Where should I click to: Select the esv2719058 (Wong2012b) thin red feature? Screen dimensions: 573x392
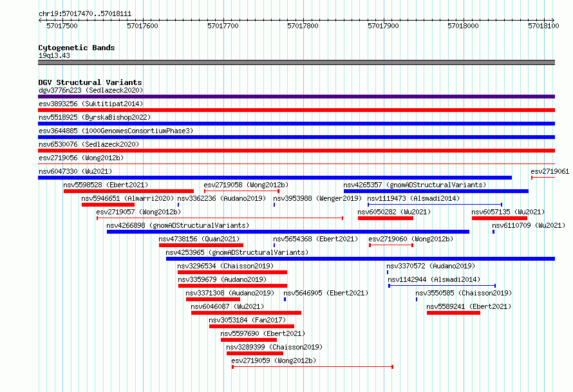coord(242,191)
